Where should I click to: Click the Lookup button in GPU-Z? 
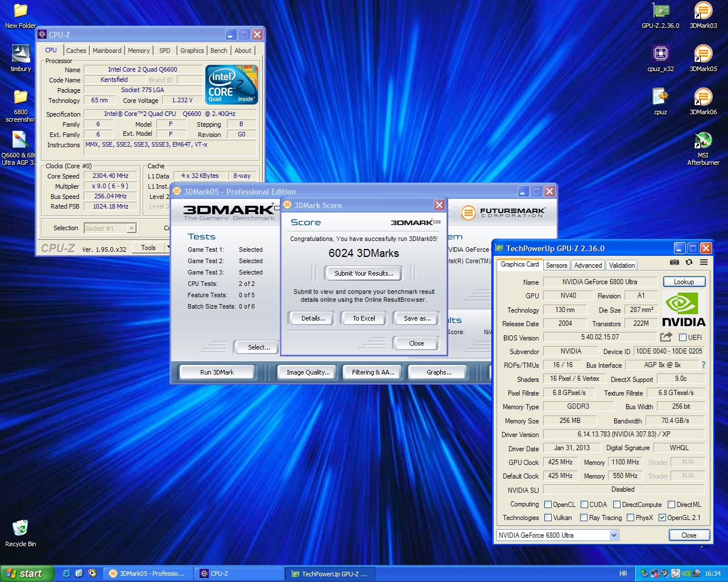coord(684,282)
